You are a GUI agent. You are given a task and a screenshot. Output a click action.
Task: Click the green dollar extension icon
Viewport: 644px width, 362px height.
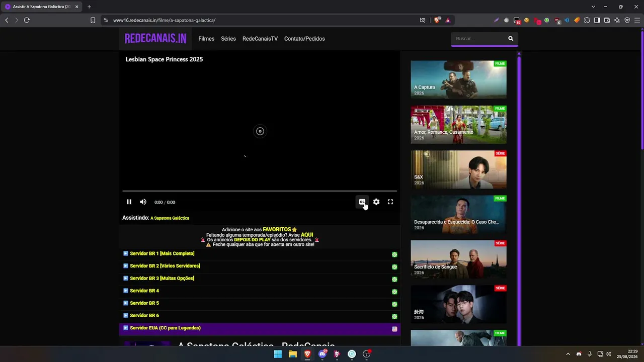[547, 20]
